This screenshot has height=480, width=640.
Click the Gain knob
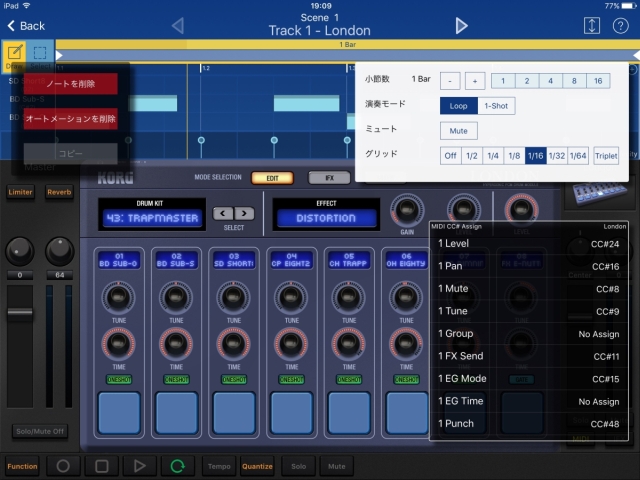tap(406, 210)
